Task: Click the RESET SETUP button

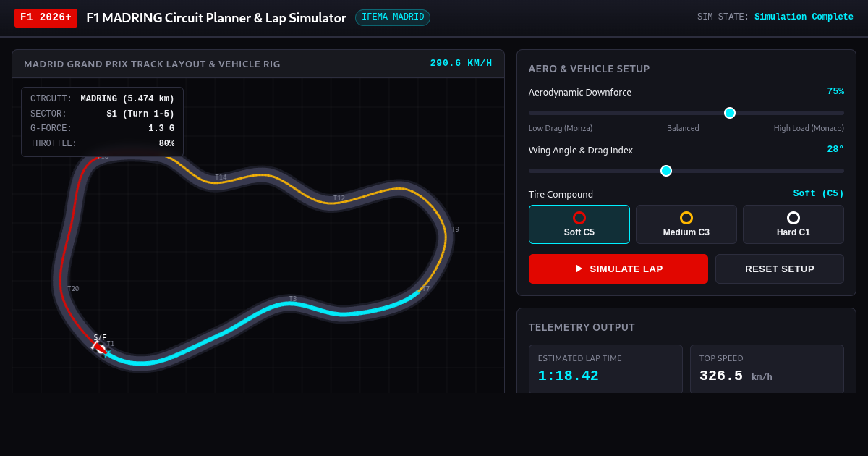Action: pos(780,269)
